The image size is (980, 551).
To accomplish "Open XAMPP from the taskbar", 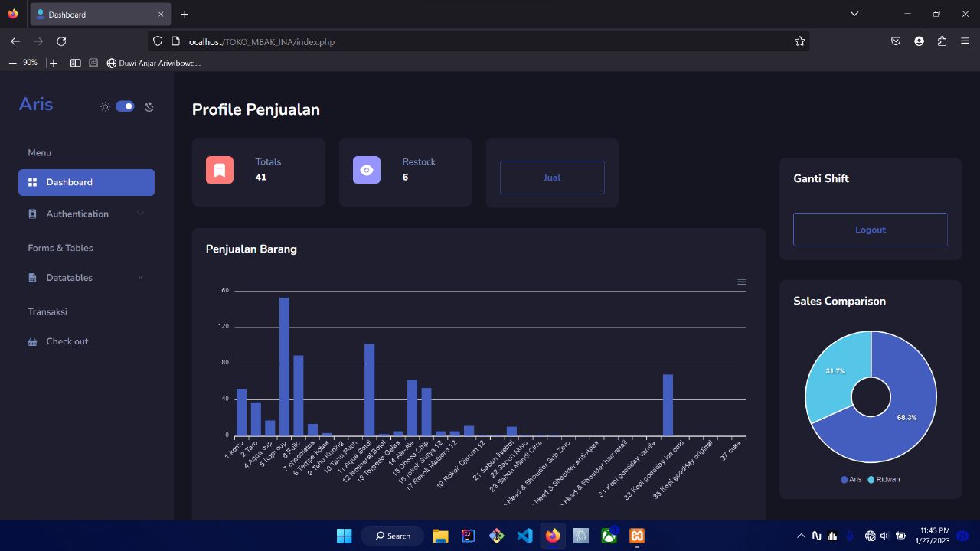I will tap(637, 536).
